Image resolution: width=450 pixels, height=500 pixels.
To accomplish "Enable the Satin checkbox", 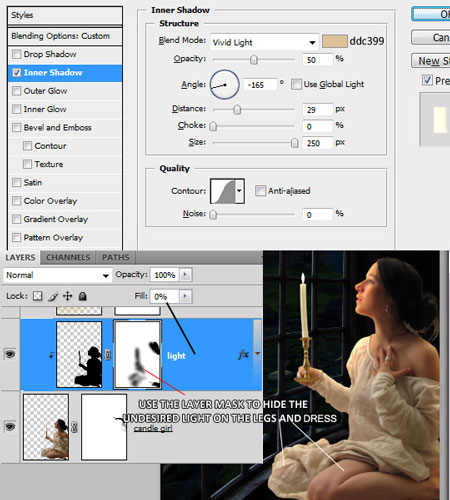I will 16,182.
